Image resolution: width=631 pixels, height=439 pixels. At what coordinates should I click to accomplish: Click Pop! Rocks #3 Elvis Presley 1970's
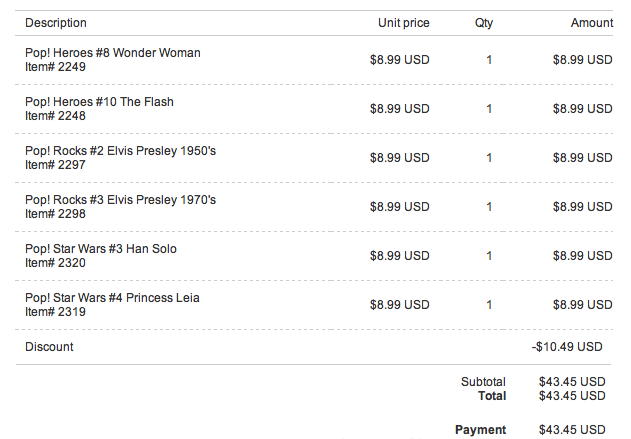(x=120, y=200)
